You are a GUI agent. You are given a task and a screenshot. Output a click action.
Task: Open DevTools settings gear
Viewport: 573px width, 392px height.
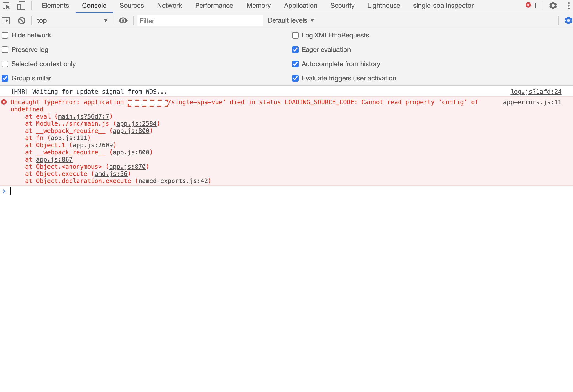pyautogui.click(x=553, y=6)
